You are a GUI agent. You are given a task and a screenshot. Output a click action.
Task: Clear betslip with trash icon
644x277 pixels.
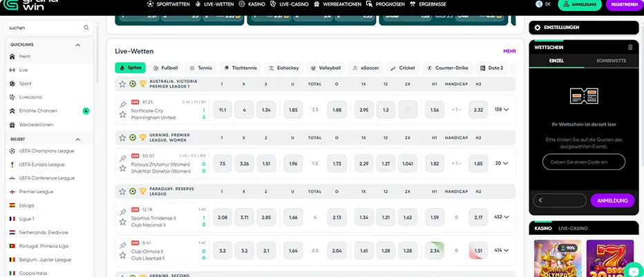(630, 47)
